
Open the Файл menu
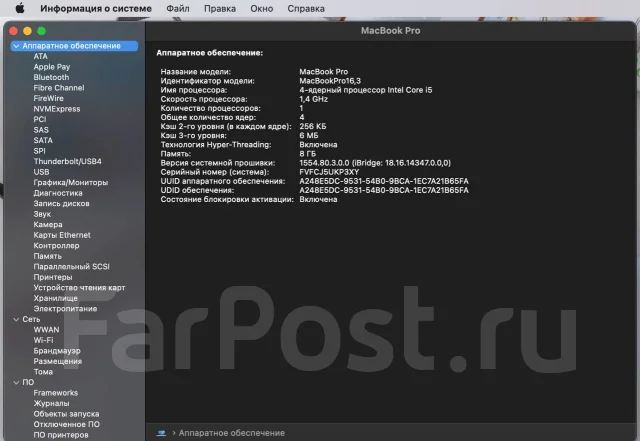pyautogui.click(x=178, y=9)
